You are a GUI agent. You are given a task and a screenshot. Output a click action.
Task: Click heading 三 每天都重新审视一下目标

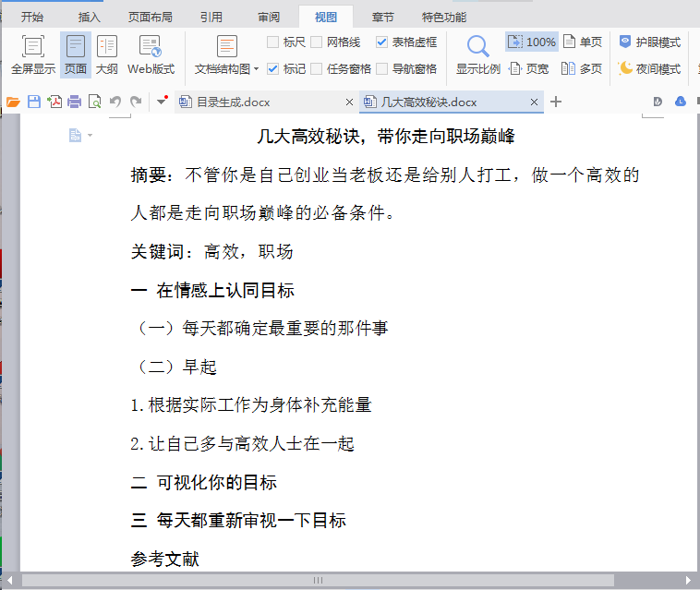pos(238,521)
